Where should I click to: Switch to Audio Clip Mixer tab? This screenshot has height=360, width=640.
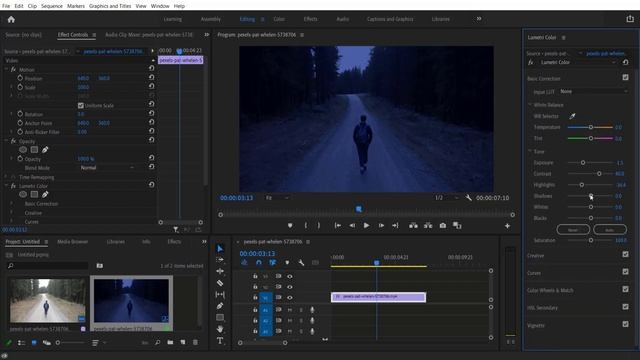(149, 35)
